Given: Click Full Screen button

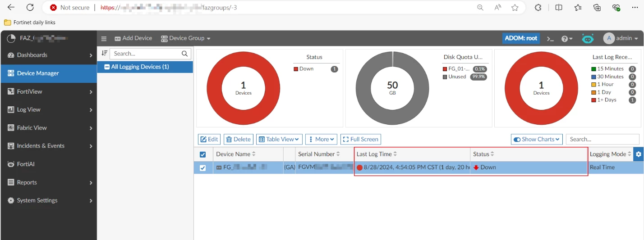Looking at the screenshot, I should click(x=360, y=139).
